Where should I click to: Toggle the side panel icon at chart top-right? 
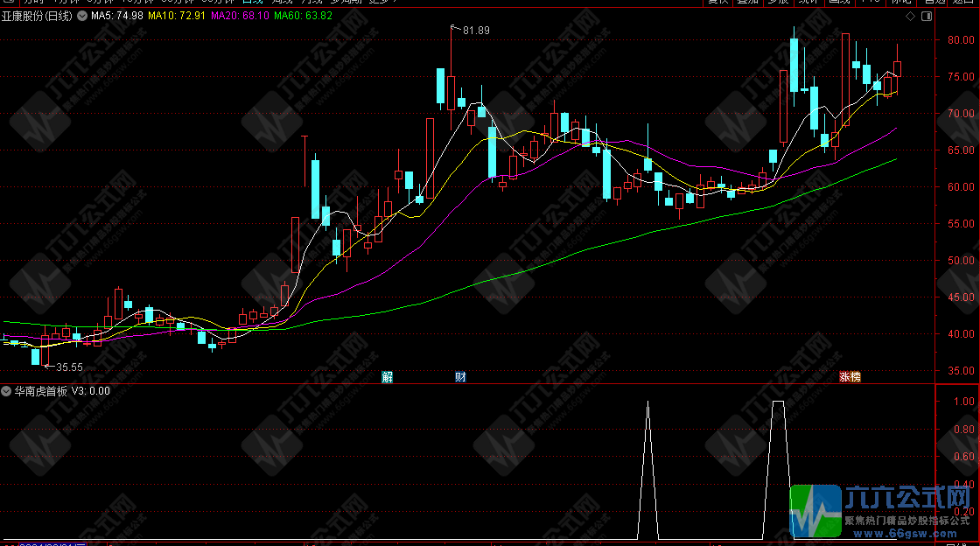(x=926, y=16)
